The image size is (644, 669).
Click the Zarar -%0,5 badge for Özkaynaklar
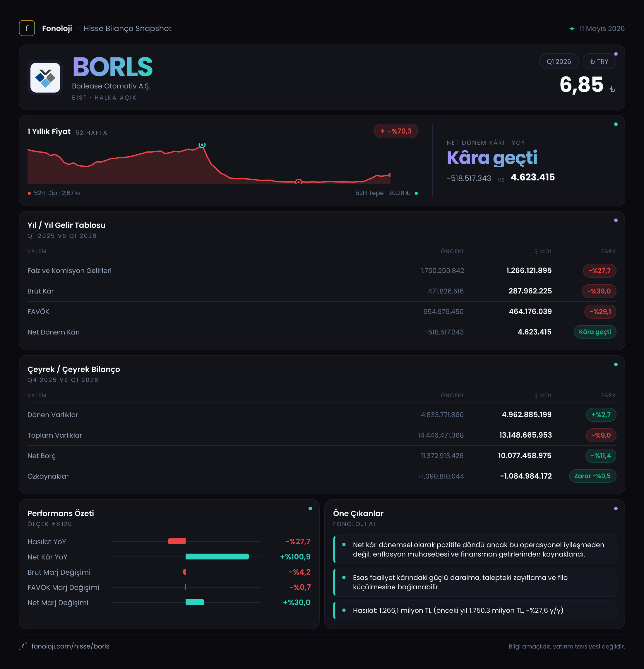(x=592, y=476)
